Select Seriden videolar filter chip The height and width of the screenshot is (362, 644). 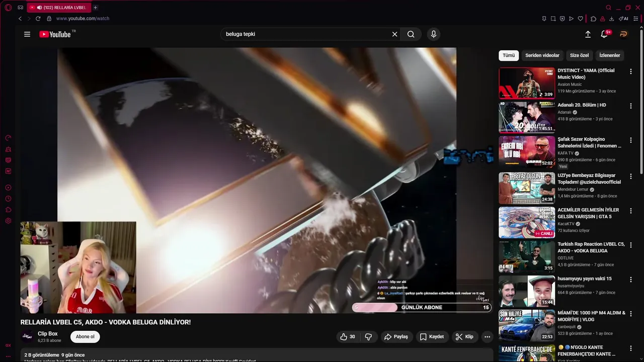(542, 55)
